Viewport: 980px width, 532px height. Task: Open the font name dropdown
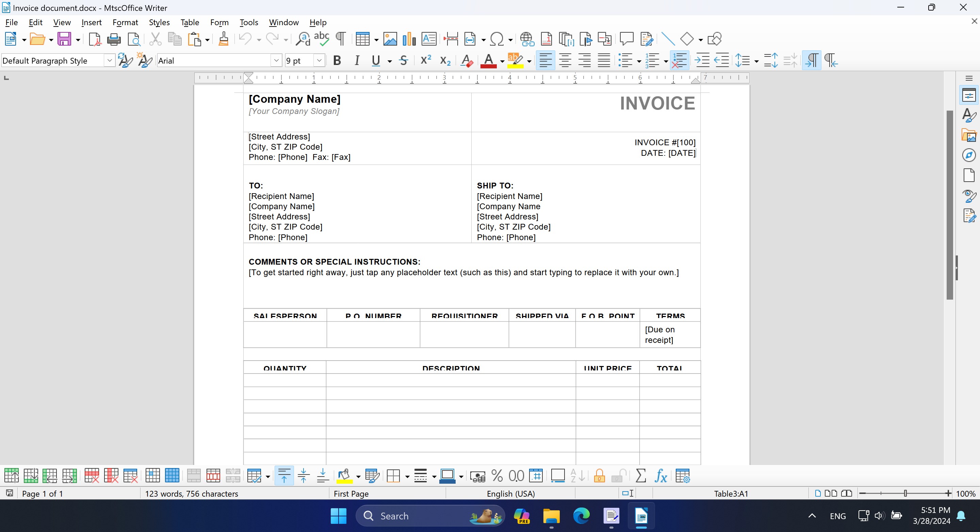click(x=276, y=60)
